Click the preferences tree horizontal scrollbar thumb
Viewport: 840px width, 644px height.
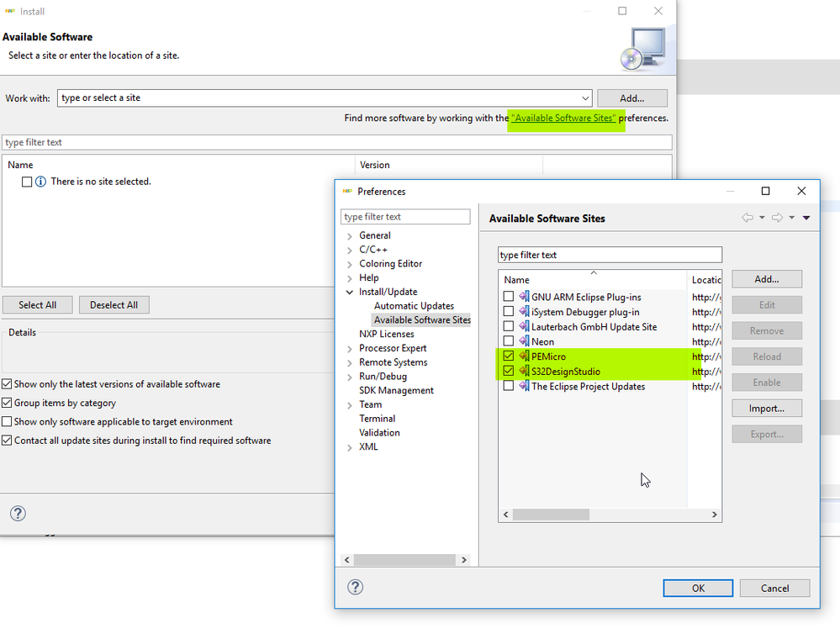point(404,560)
